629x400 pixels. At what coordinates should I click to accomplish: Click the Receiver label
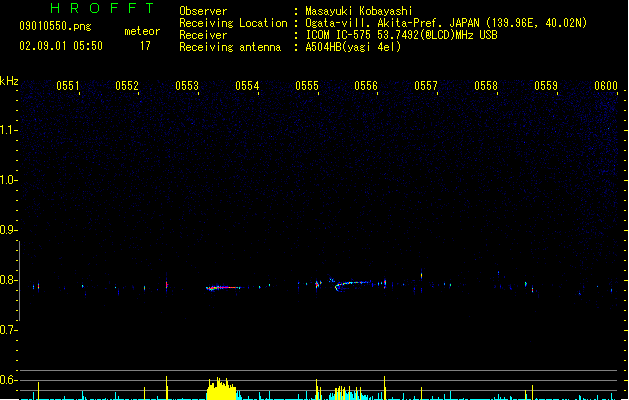[203, 35]
